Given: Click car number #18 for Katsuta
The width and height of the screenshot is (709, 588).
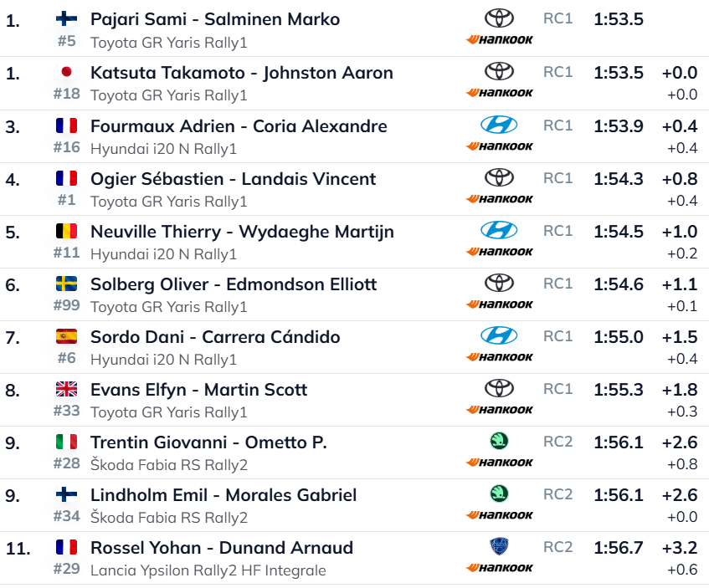Looking at the screenshot, I should pos(66,94).
